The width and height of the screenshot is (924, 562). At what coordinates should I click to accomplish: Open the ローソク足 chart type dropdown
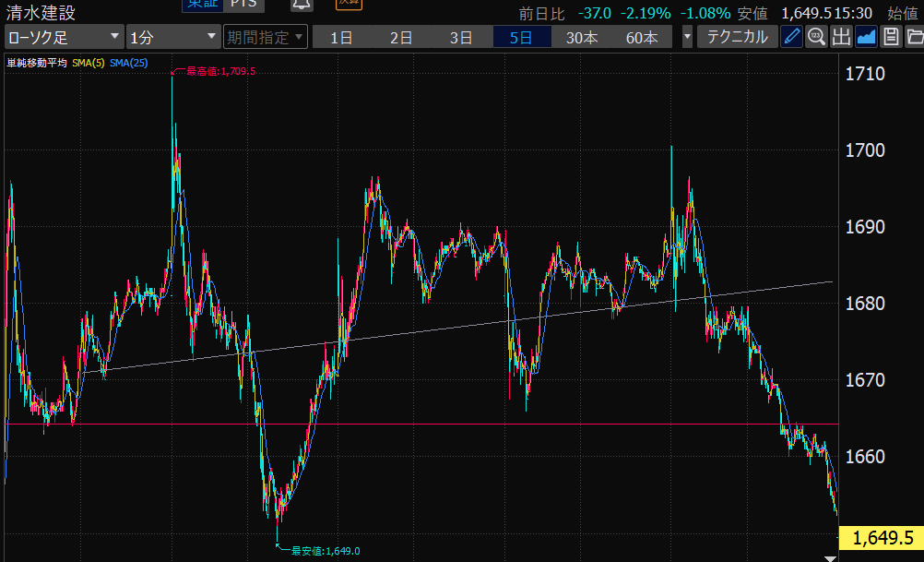65,37
